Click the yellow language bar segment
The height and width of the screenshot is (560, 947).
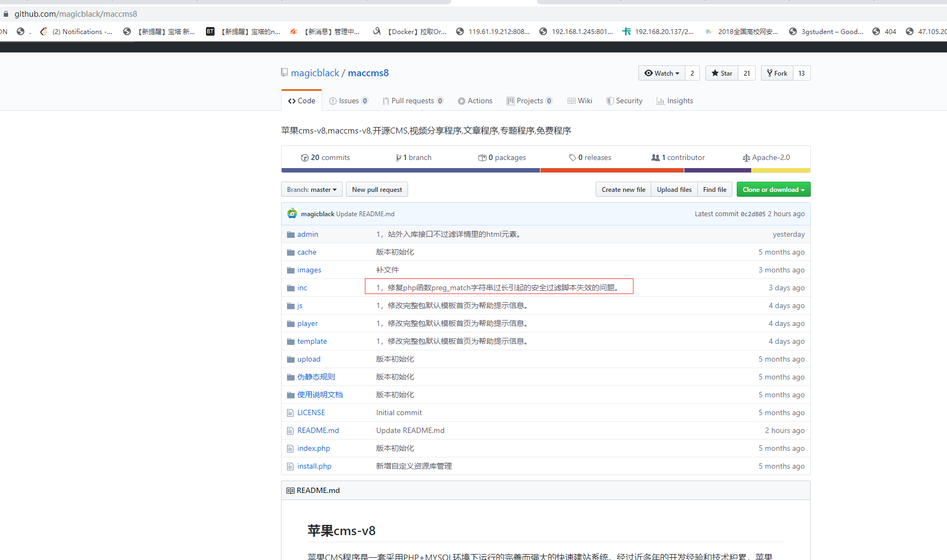pos(781,170)
